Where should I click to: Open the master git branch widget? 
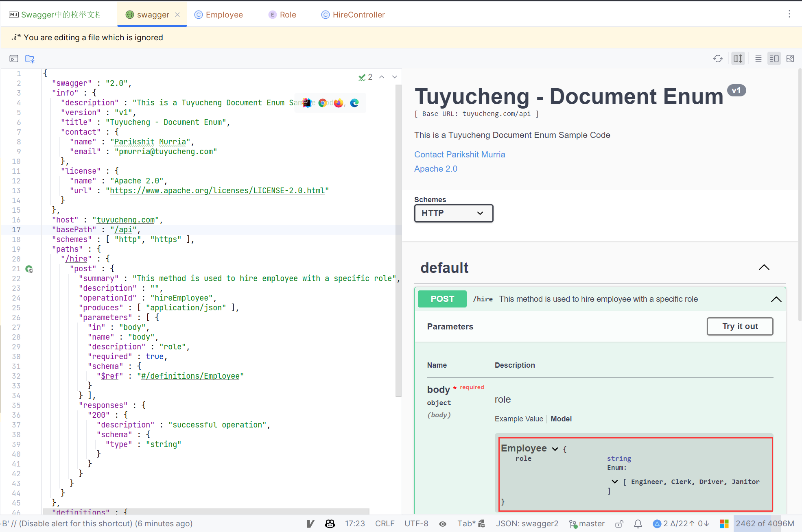click(x=587, y=524)
